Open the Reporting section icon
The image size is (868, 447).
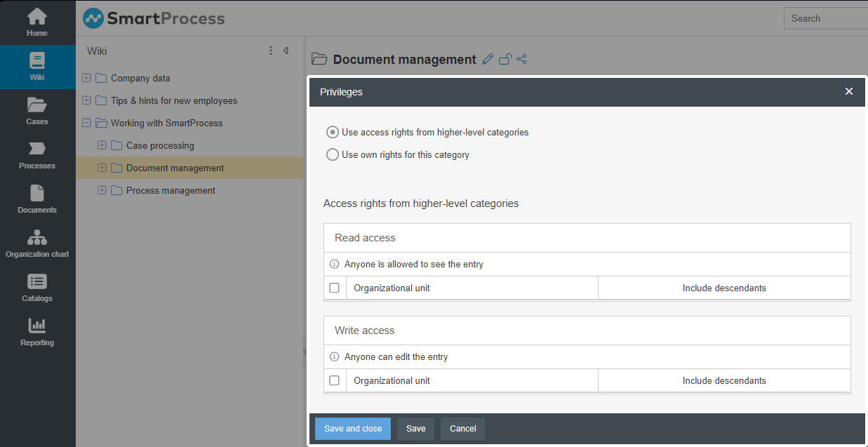coord(37,332)
